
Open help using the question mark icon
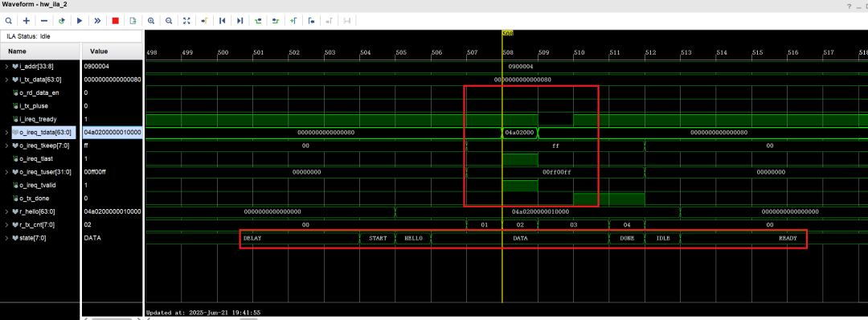click(849, 6)
